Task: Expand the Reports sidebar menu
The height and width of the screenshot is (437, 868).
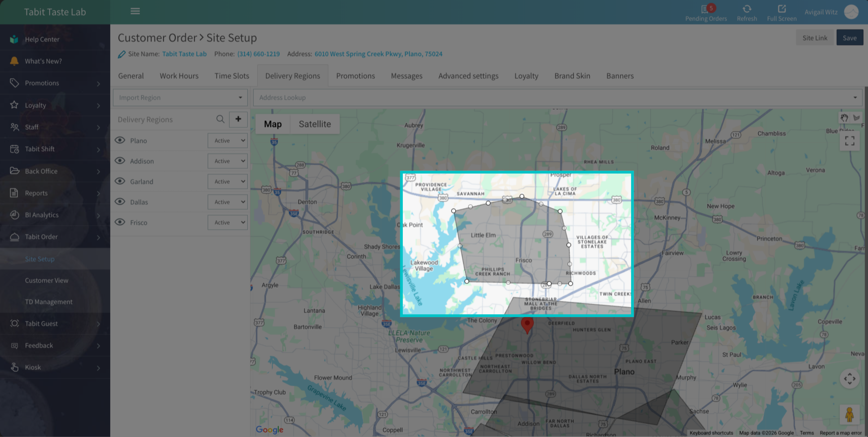Action: click(55, 193)
